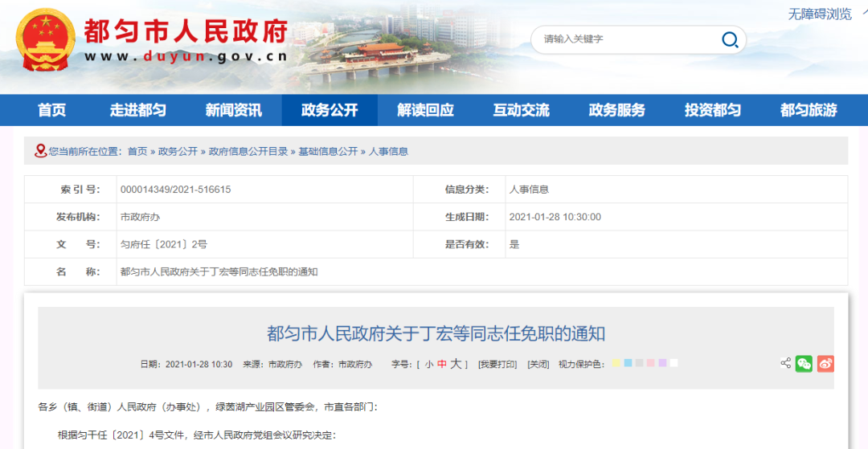Screen dimensions: 868x449
Task: Click the www.duyun.gov.cn URL text
Action: (186, 56)
